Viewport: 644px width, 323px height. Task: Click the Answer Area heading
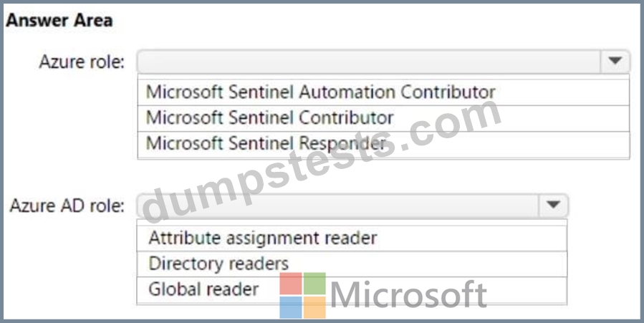point(59,21)
